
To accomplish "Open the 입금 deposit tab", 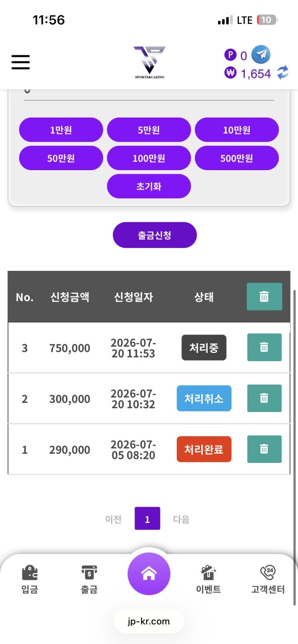I will point(30,580).
